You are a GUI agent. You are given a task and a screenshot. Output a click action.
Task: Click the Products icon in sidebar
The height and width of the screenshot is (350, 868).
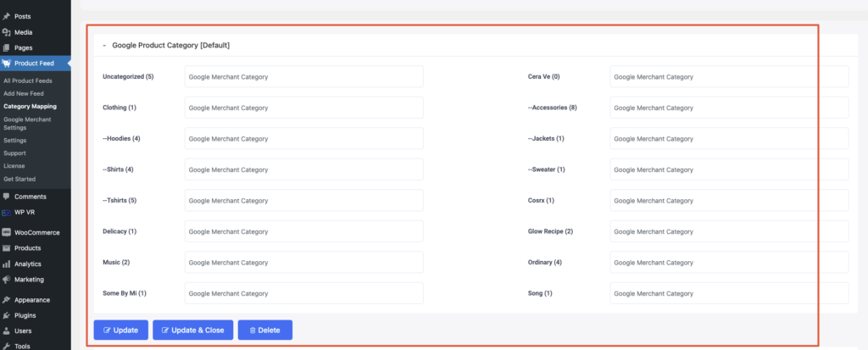(x=7, y=248)
